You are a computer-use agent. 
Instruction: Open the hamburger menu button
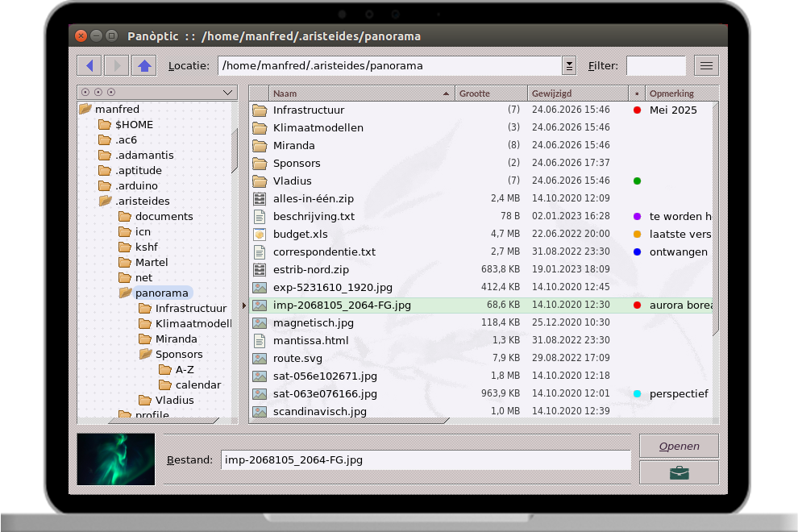706,65
